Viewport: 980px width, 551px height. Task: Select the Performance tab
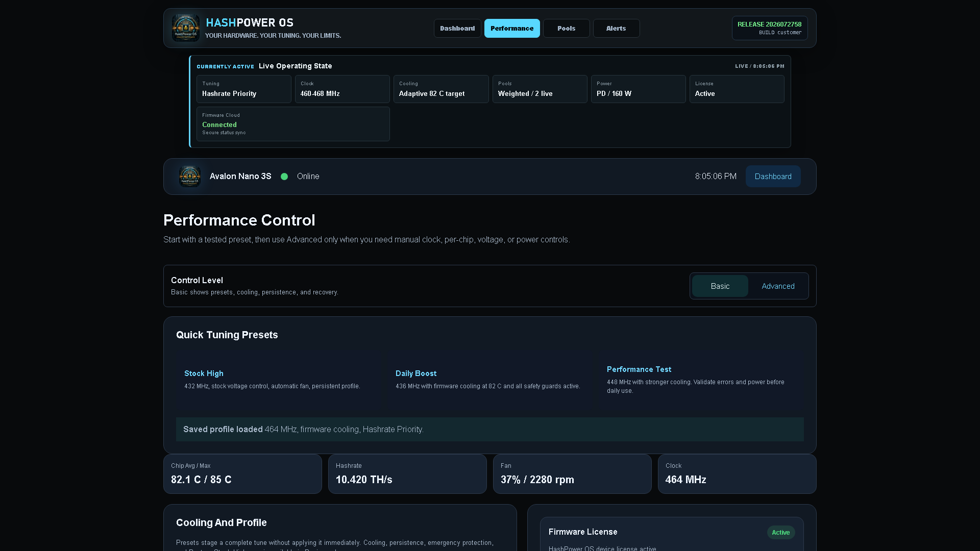[x=512, y=29]
